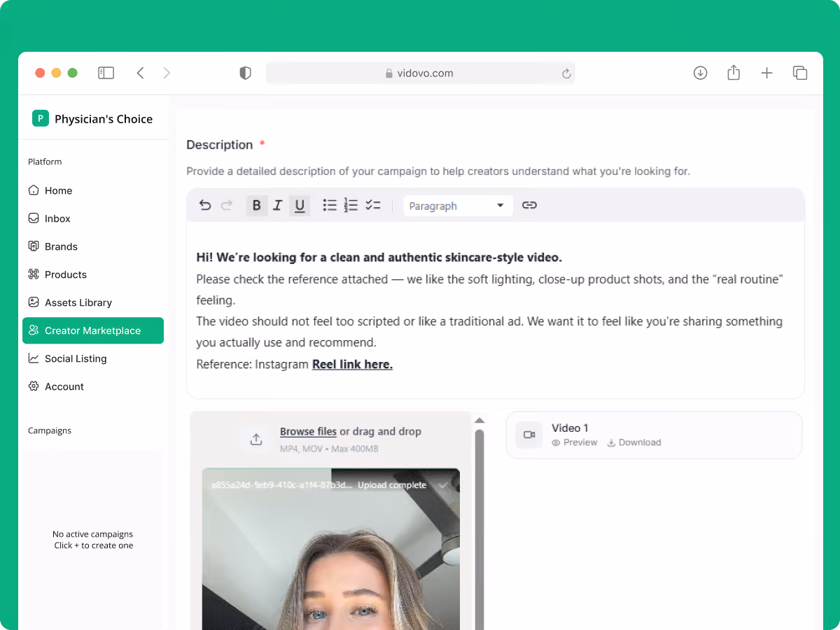
Task: Open Home in the sidebar
Action: click(x=93, y=190)
